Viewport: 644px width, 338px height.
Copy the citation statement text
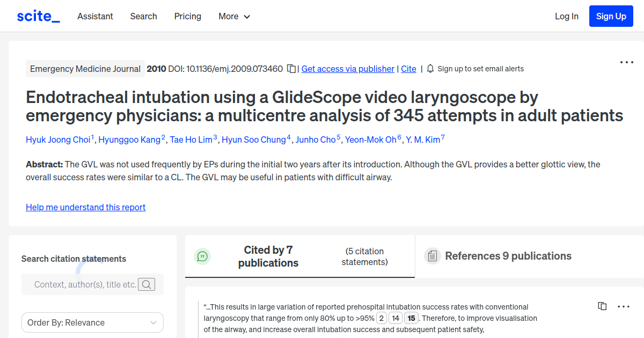[602, 306]
